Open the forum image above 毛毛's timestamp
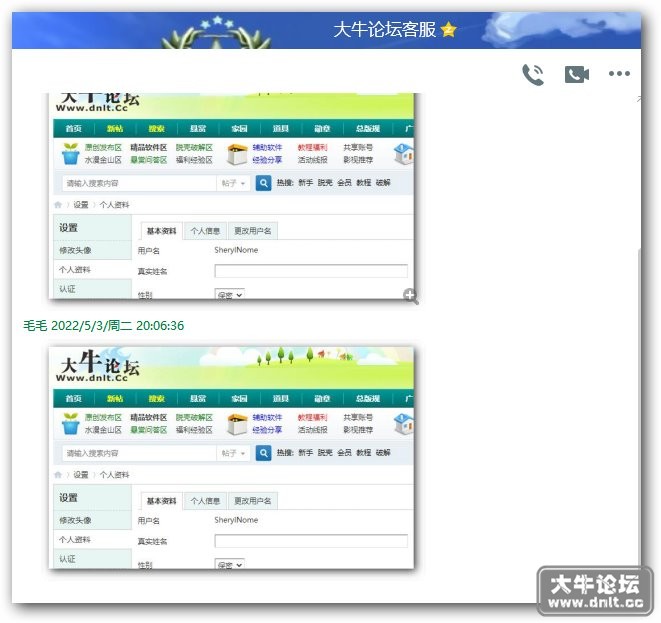 pyautogui.click(x=231, y=196)
